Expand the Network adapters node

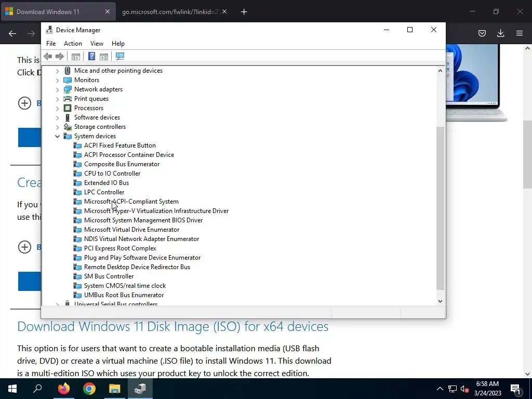pos(57,89)
